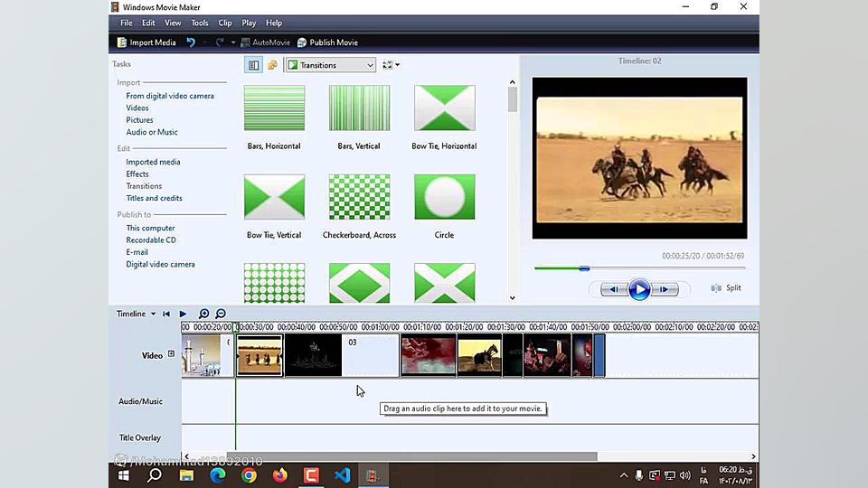Publish to Digital video camera
The image size is (868, 488).
pos(161,265)
